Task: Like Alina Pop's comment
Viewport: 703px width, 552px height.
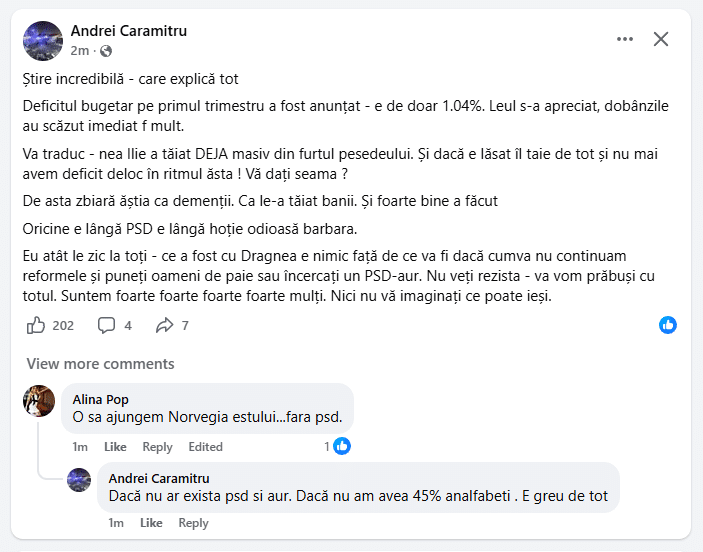Action: point(115,447)
